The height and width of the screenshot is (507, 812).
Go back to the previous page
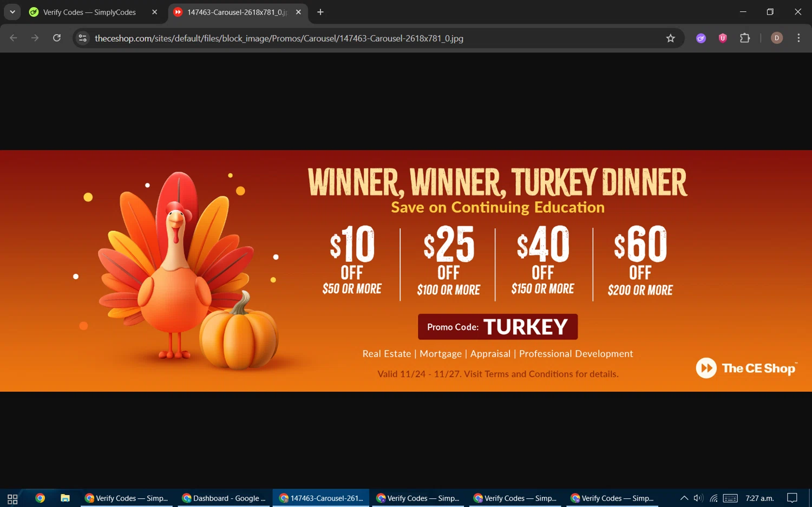coord(14,38)
